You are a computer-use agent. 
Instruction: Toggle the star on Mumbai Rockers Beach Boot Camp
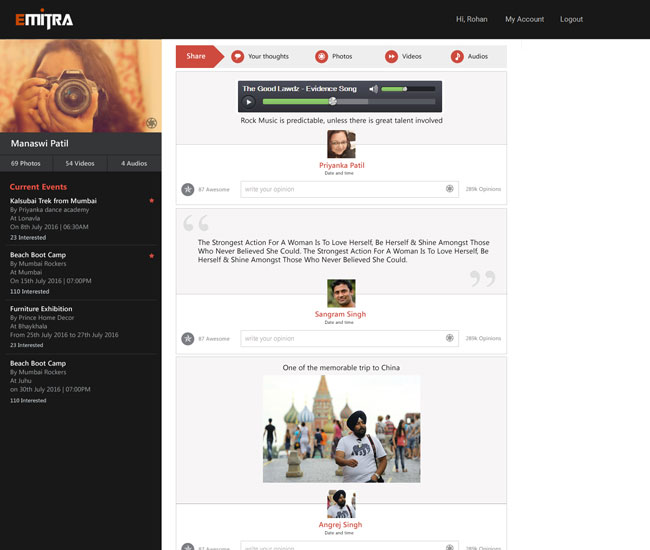[152, 256]
